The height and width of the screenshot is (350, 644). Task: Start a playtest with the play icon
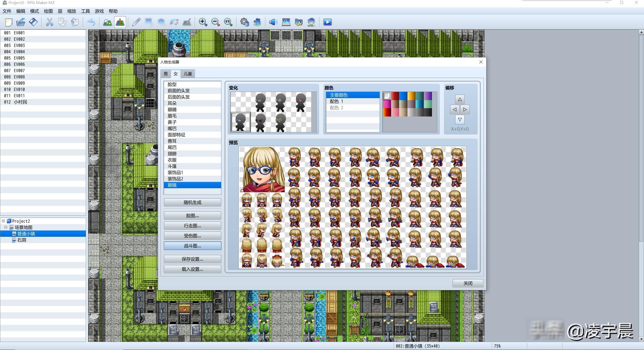327,22
